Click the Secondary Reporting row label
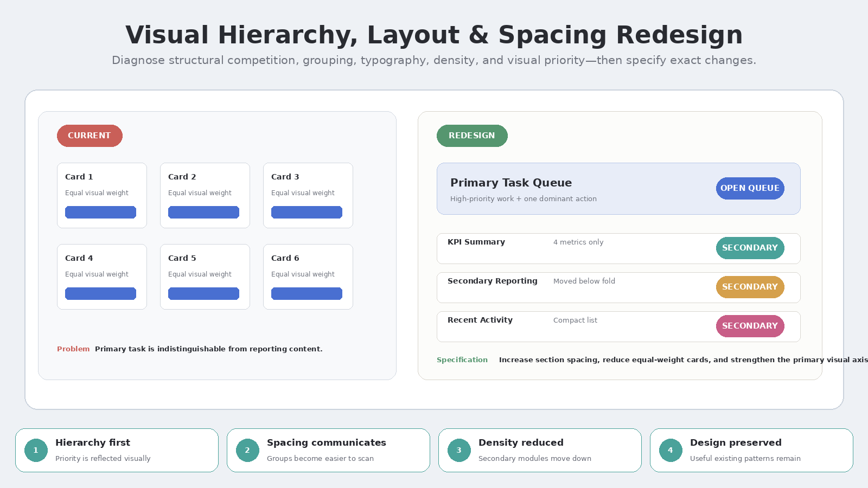The width and height of the screenshot is (868, 488). 493,281
